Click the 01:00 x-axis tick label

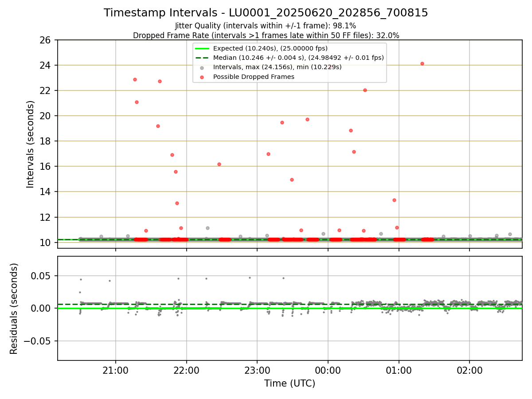coord(399,371)
